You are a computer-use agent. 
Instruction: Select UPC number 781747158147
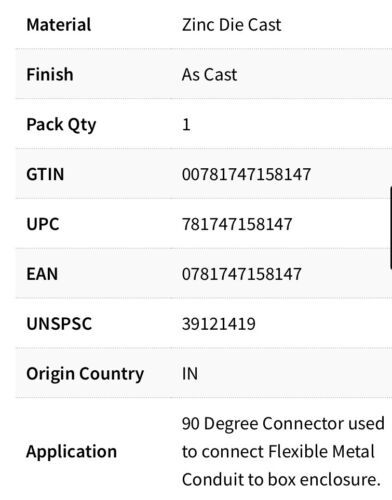[x=237, y=224]
